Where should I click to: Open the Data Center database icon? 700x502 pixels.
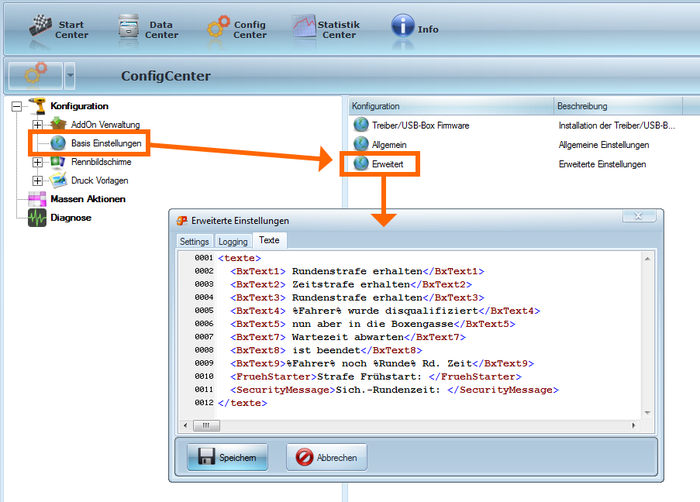tap(127, 27)
